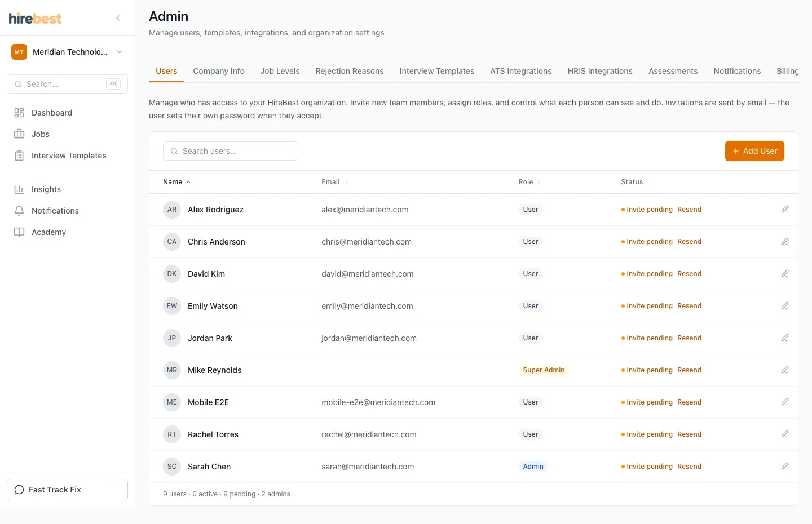Click the ME avatar for Mobile E2E
812x524 pixels.
tap(172, 402)
